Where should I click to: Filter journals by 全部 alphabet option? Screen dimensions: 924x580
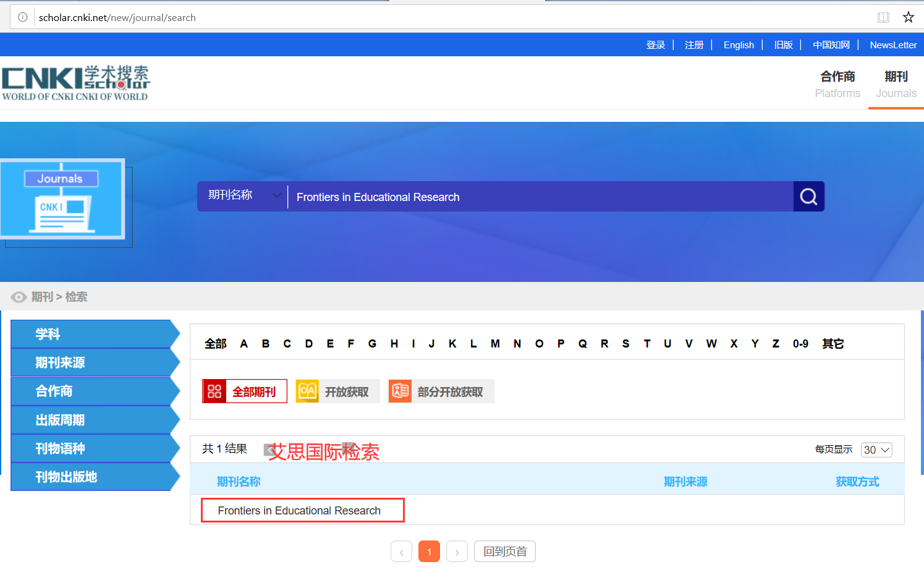[216, 344]
